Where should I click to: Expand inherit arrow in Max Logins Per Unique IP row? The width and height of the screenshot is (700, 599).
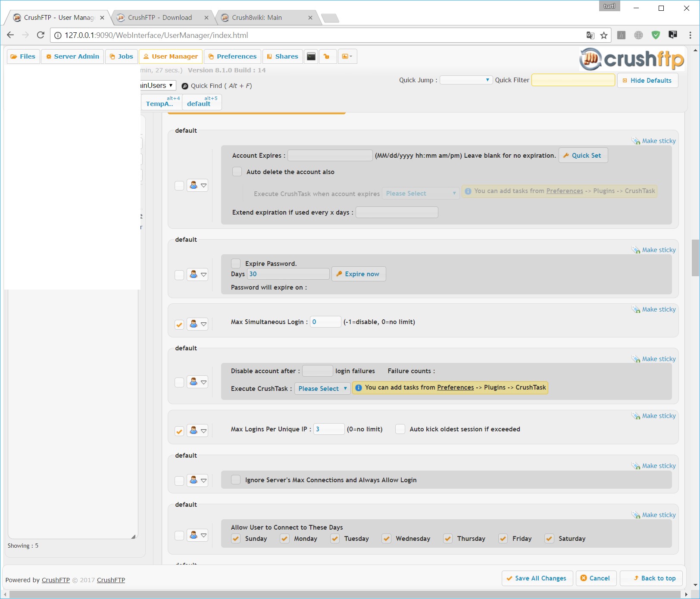[x=203, y=431]
